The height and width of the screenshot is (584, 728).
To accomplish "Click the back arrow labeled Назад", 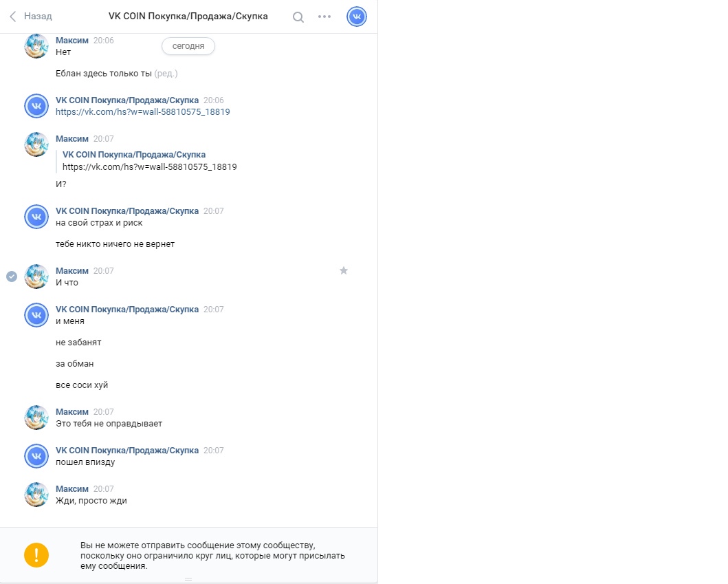I will pyautogui.click(x=30, y=17).
